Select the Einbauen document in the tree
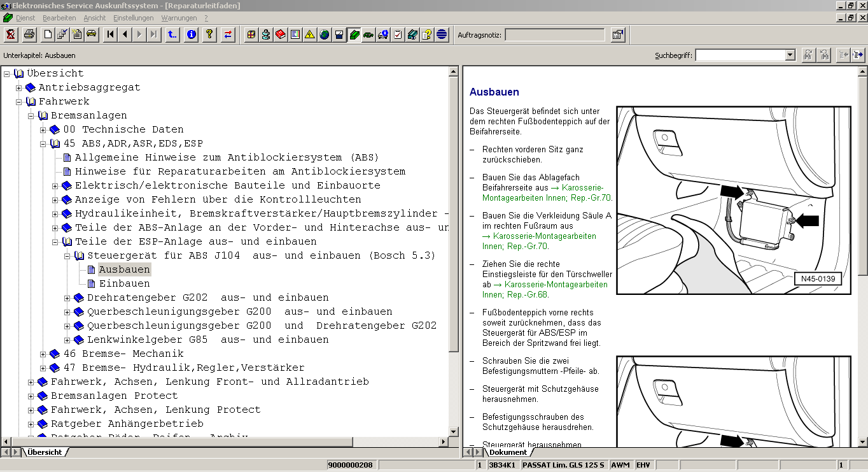The image size is (868, 472). (124, 283)
